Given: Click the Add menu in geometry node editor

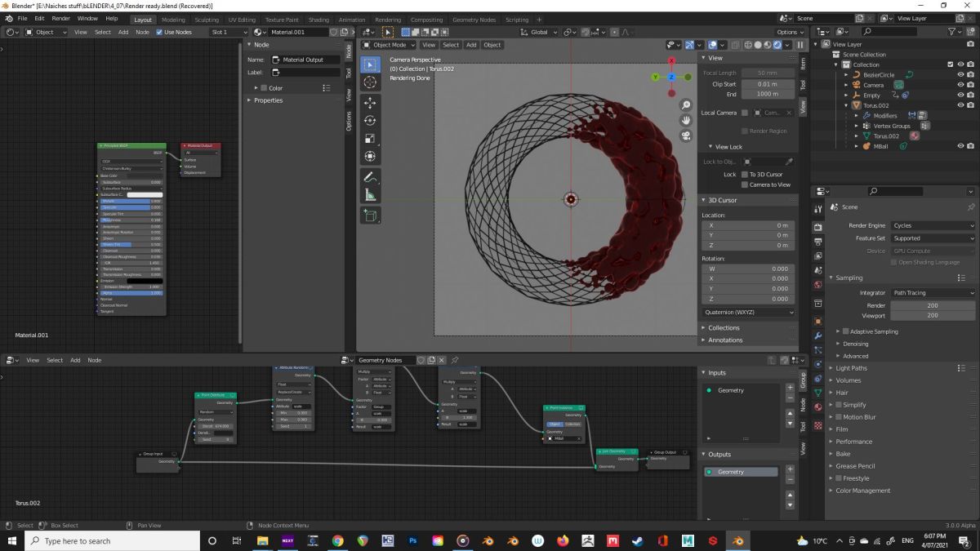Looking at the screenshot, I should pyautogui.click(x=75, y=360).
